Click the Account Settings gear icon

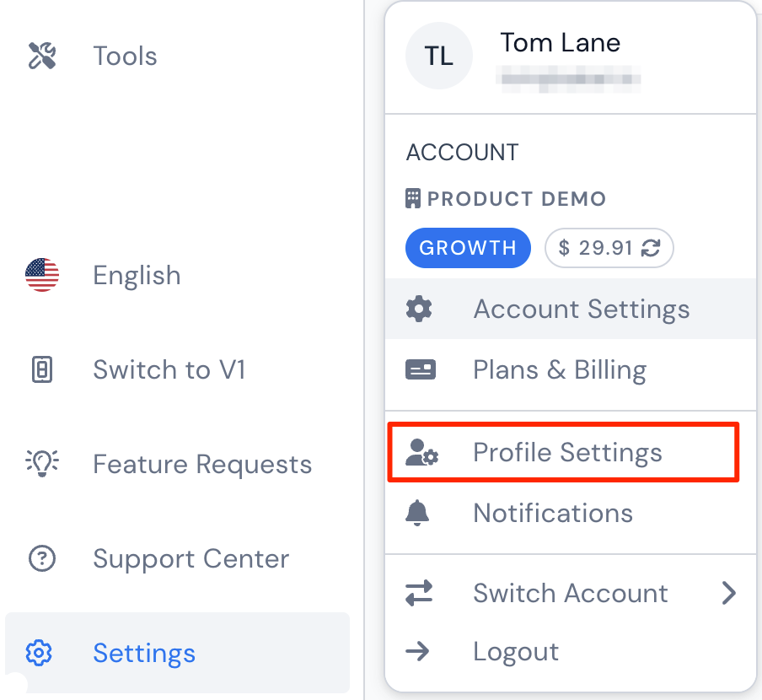[419, 310]
